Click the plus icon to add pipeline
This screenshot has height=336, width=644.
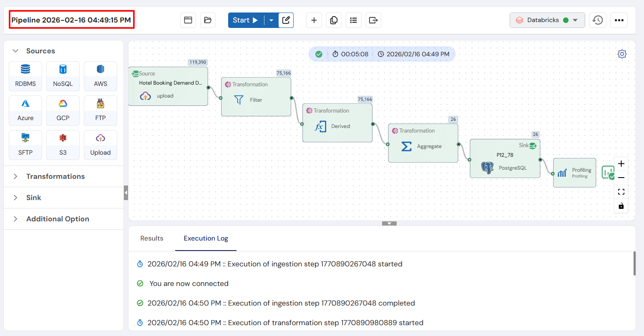314,20
